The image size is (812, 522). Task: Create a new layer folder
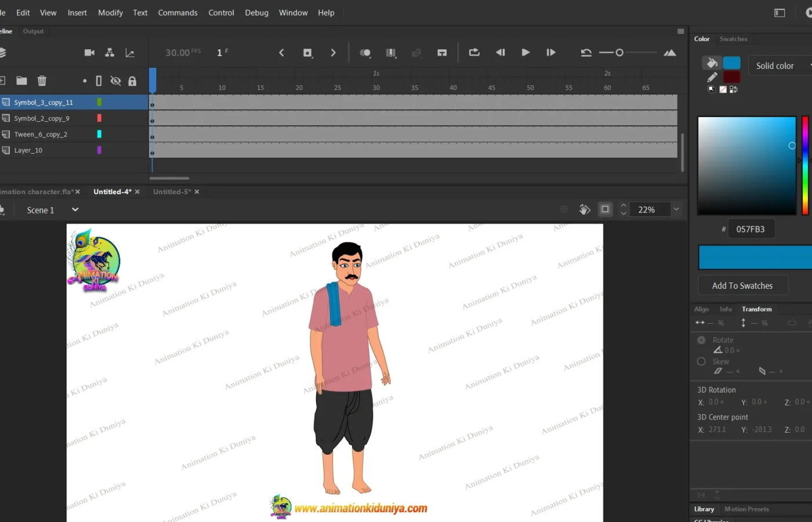[x=21, y=81]
